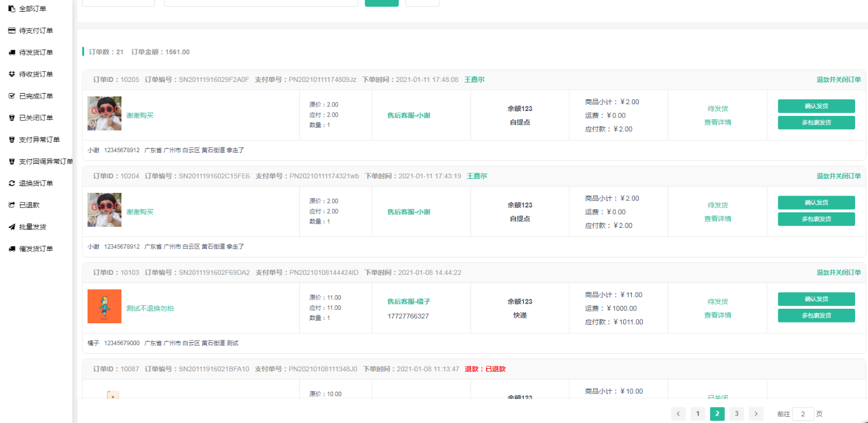Click the 全部订单 sidebar icon
Image resolution: width=868 pixels, height=423 pixels.
(11, 9)
